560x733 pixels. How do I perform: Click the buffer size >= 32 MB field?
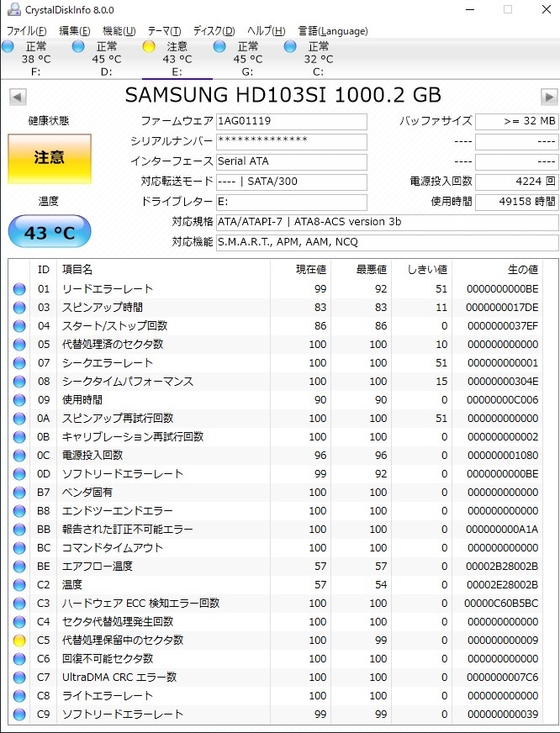point(516,122)
